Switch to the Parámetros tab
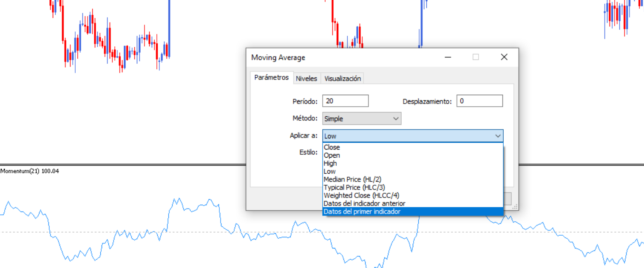 272,78
